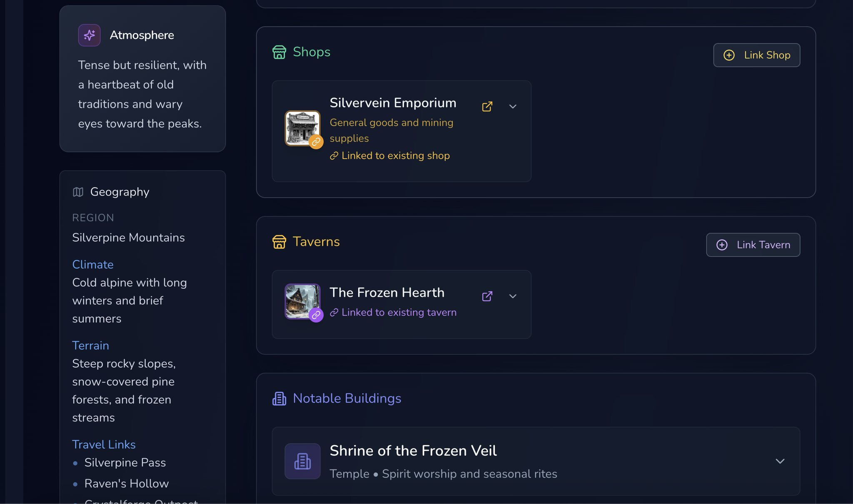Click the Link Tavern button
This screenshot has width=853, height=504.
(753, 245)
